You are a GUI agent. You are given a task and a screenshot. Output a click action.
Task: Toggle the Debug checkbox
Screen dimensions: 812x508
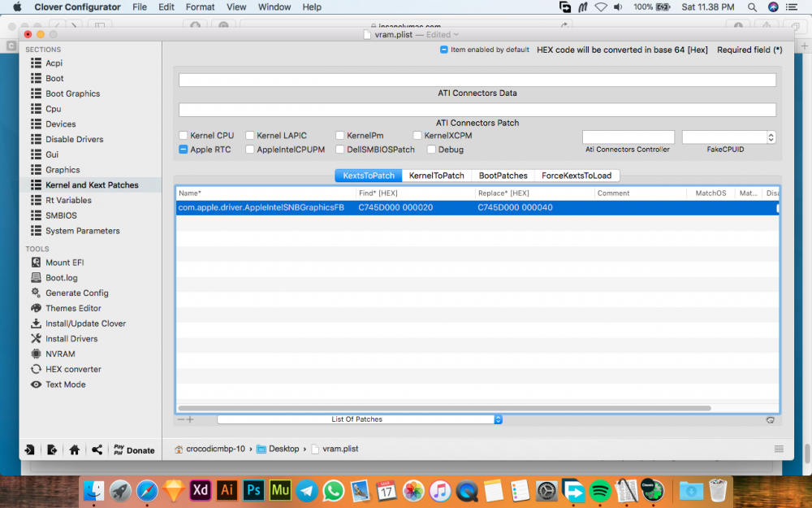pos(431,150)
